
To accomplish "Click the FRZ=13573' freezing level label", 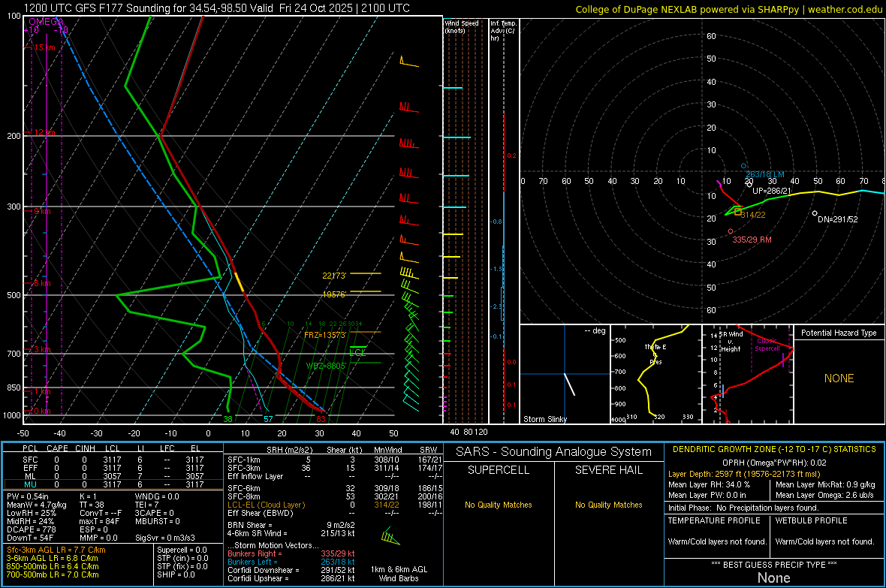I will pos(325,335).
